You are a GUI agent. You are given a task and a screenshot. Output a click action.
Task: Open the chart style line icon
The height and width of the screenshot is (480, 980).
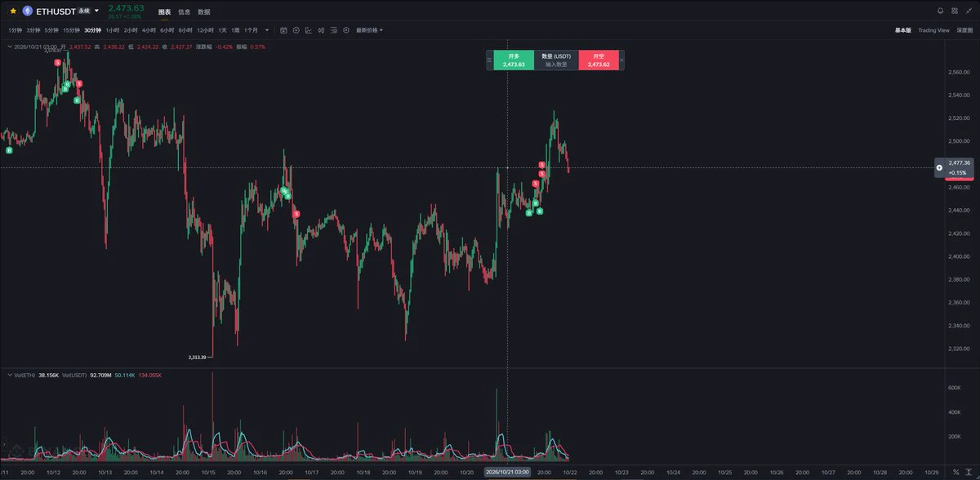[308, 30]
